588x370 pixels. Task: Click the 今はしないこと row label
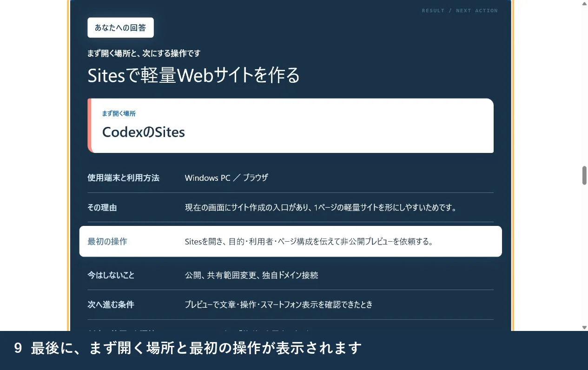[x=111, y=275]
